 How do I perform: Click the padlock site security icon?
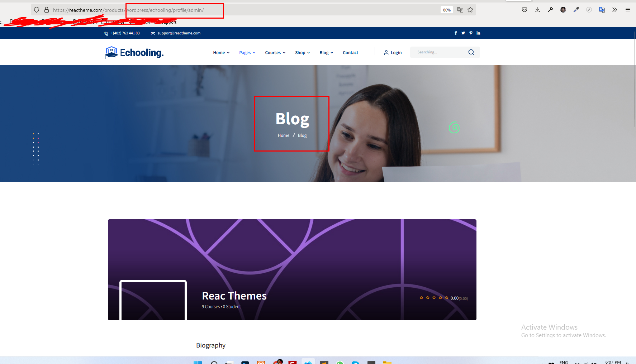pos(47,10)
